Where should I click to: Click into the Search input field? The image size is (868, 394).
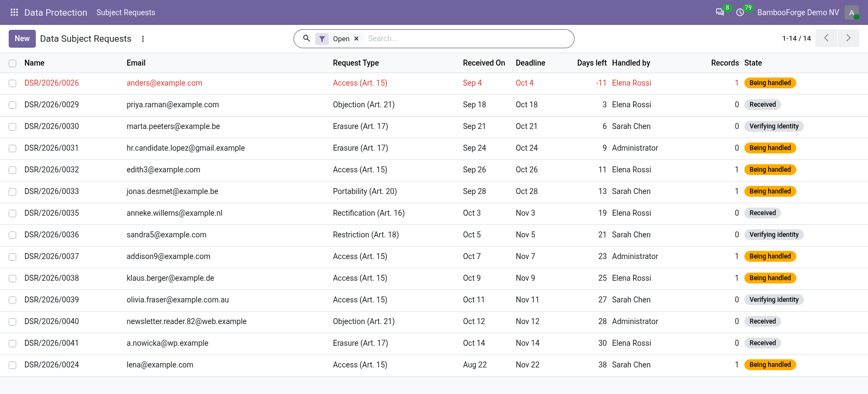(x=467, y=38)
